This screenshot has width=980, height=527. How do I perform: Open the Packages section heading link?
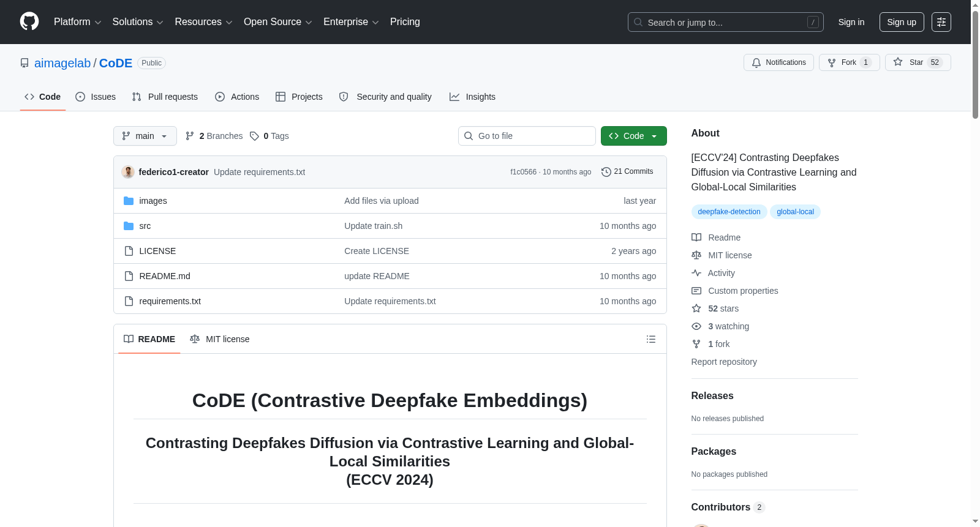[x=714, y=452]
